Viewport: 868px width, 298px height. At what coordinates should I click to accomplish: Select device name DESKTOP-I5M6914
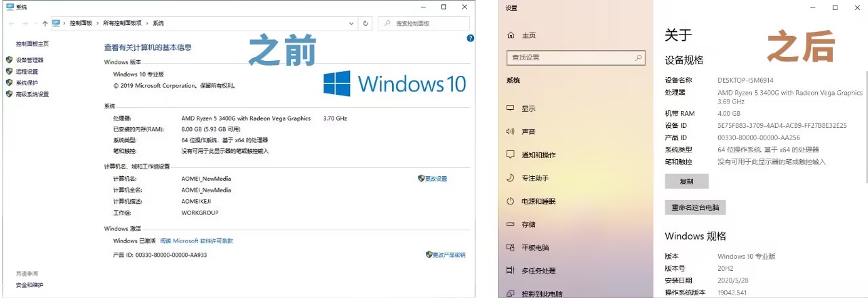tap(745, 80)
